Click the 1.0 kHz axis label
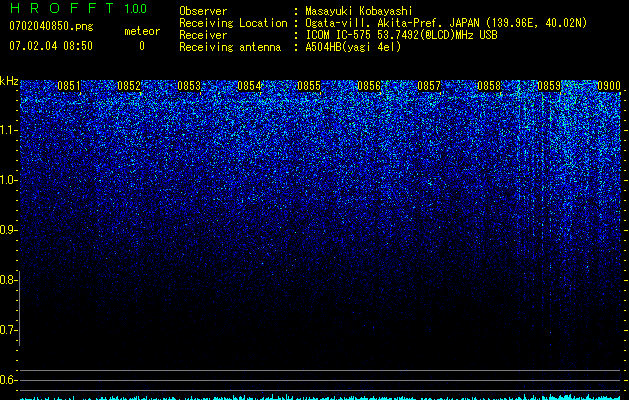629x400 pixels. pos(8,180)
